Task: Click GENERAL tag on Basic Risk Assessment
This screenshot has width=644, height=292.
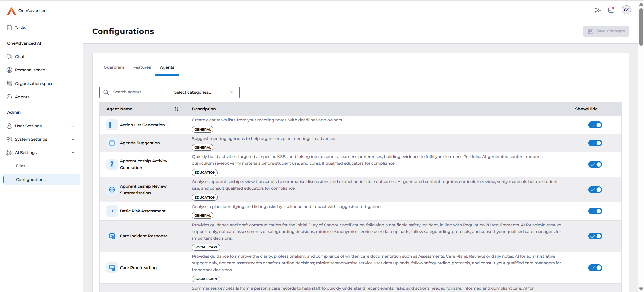Action: pyautogui.click(x=203, y=216)
